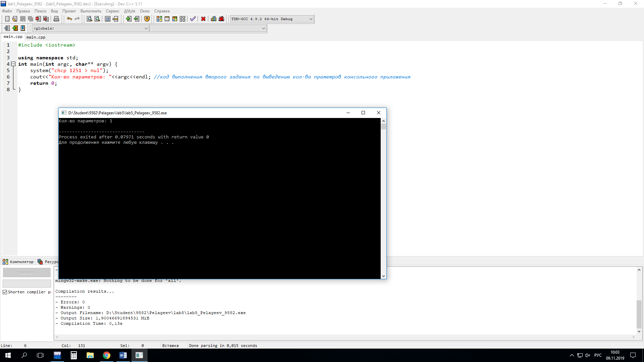Add file to project icon
The width and height of the screenshot is (644, 362).
point(129,19)
